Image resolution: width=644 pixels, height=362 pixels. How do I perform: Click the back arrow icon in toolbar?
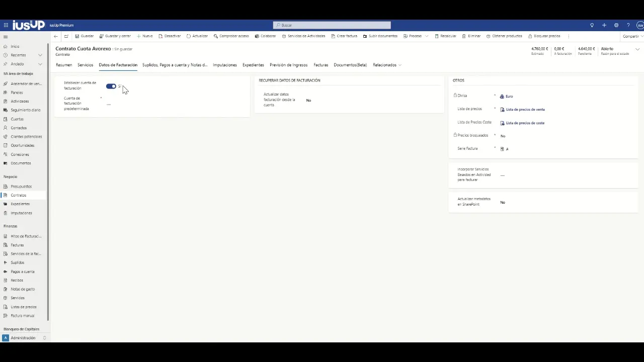click(x=56, y=36)
